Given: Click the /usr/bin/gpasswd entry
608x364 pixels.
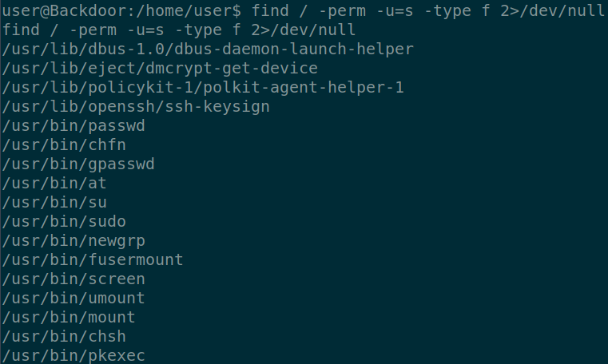Looking at the screenshot, I should coord(78,164).
